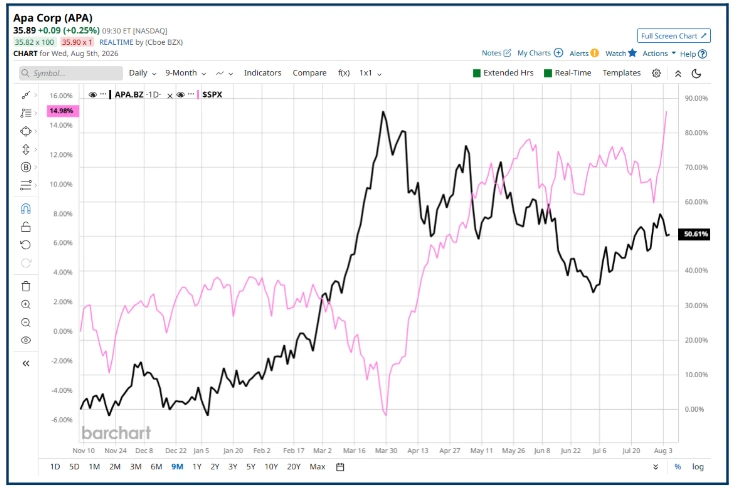Delete drawings with the trash icon
732x489 pixels.
click(x=26, y=286)
